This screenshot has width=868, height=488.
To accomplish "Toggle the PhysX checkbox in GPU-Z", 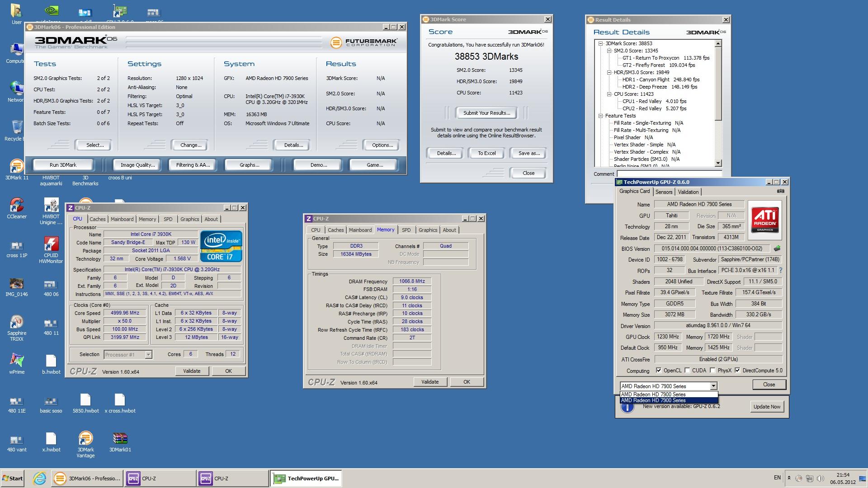I will tap(712, 370).
